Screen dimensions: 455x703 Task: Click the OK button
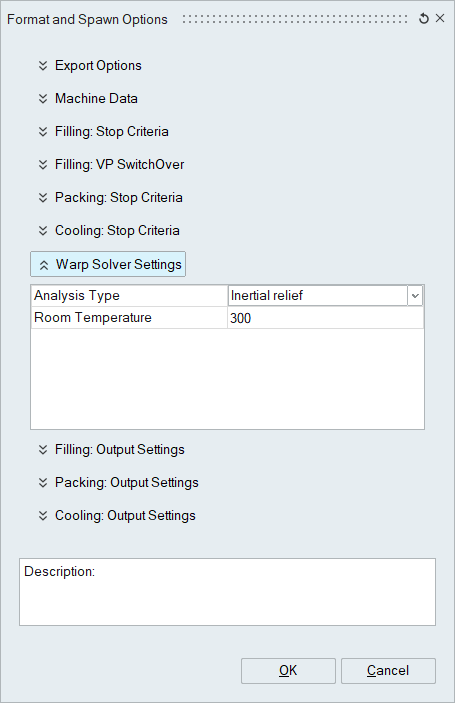288,671
